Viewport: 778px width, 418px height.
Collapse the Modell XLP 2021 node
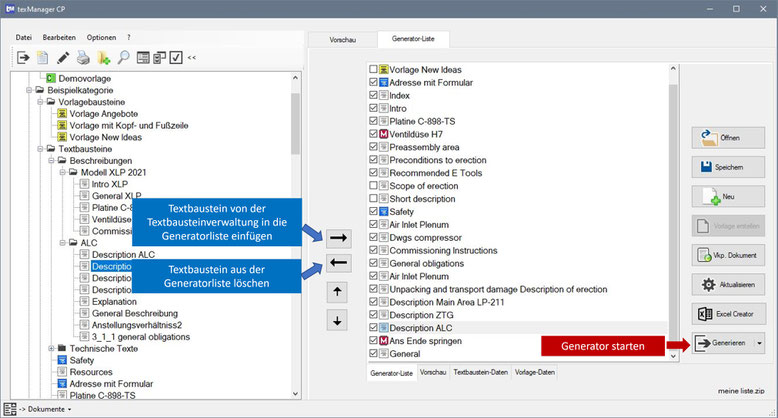tap(63, 172)
